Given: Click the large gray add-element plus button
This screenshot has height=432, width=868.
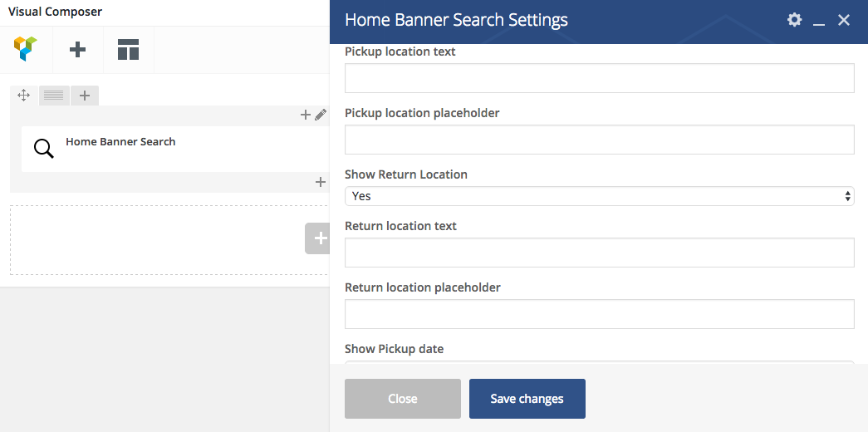Looking at the screenshot, I should (320, 238).
